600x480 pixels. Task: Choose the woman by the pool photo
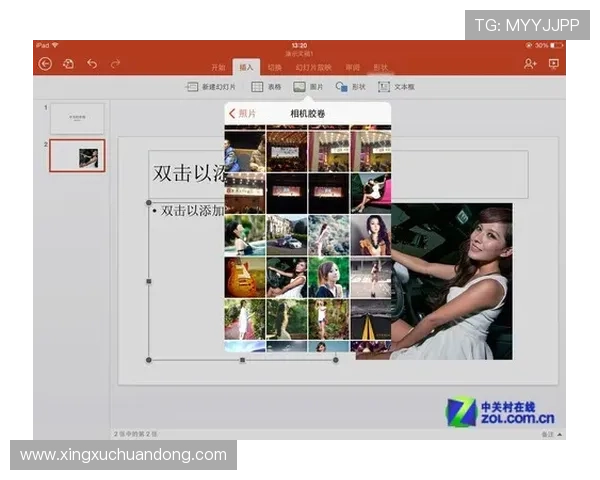245,235
